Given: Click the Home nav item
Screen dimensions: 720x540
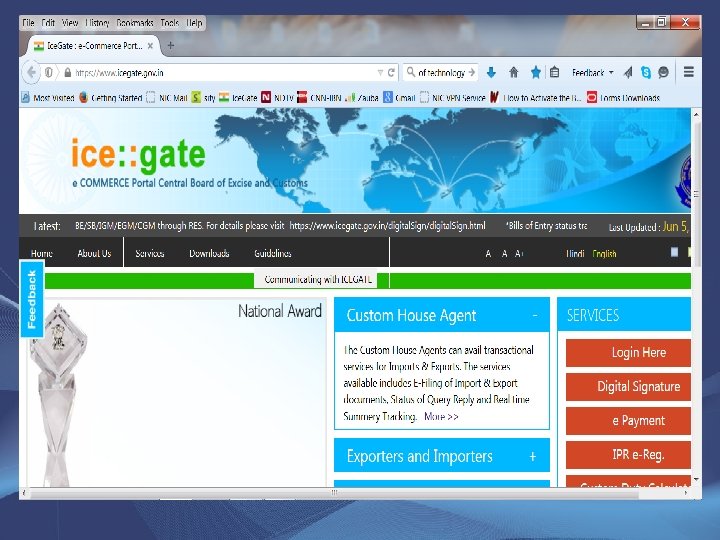Looking at the screenshot, I should tap(42, 253).
